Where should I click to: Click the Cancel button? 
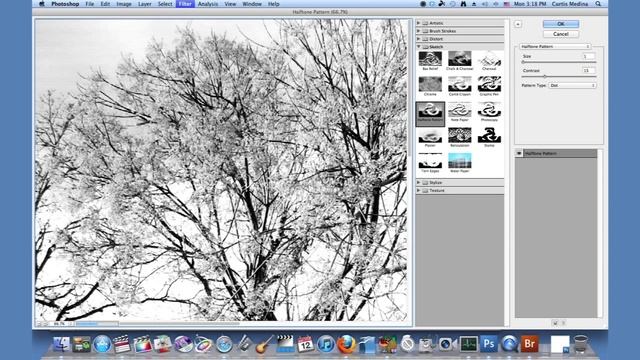tap(561, 34)
